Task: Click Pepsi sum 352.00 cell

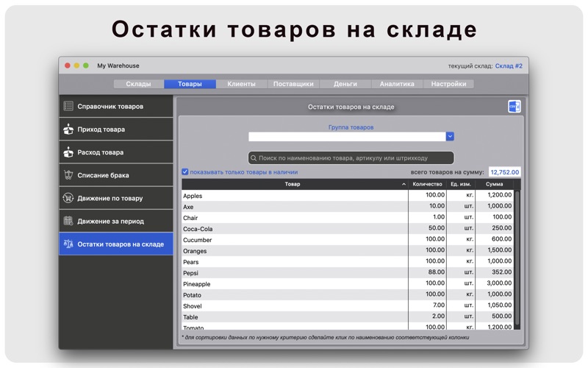Action: tap(494, 272)
